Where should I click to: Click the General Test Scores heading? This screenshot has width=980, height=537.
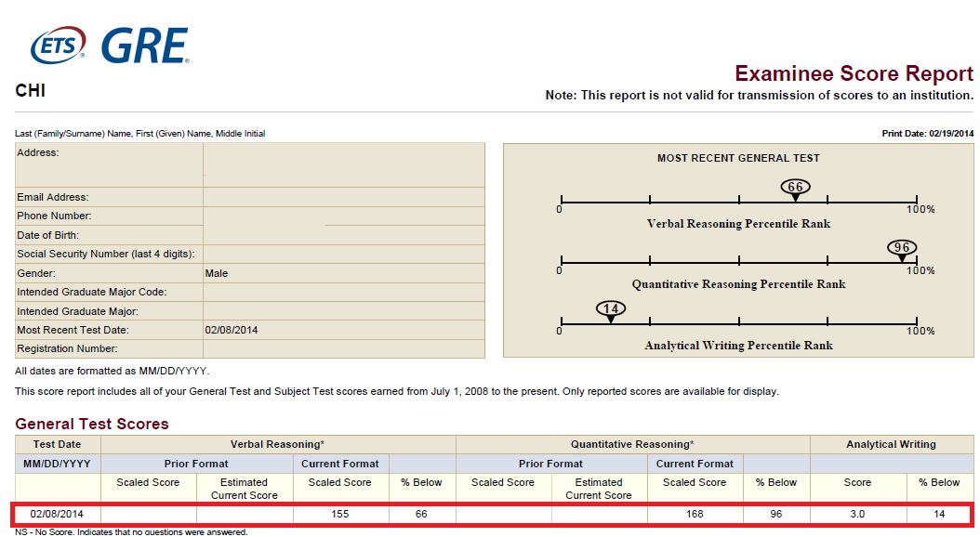tap(92, 424)
